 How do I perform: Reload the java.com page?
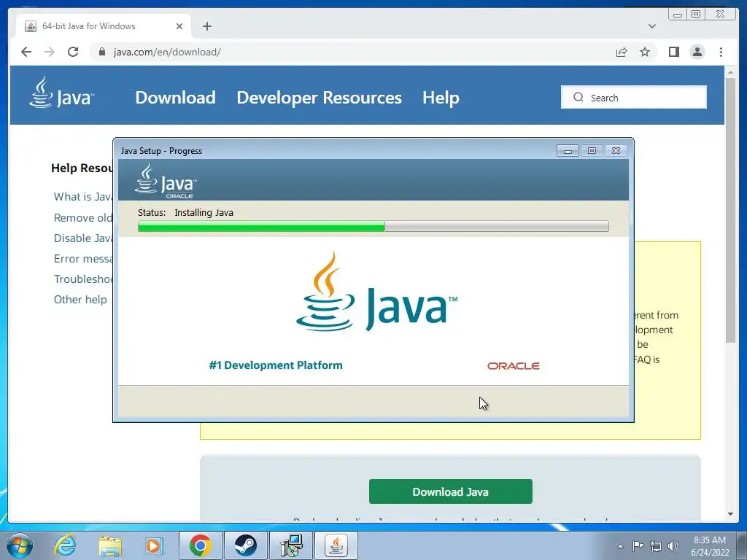pyautogui.click(x=73, y=52)
